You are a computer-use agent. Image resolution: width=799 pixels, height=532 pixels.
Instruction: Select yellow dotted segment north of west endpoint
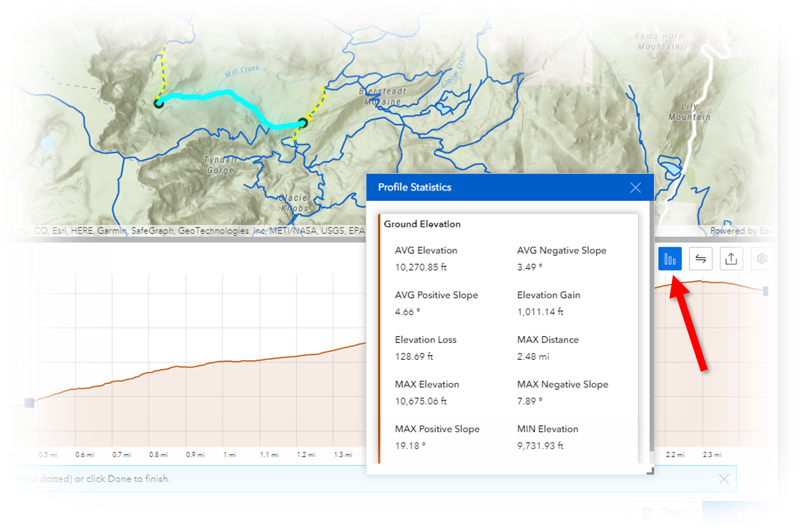tap(163, 68)
